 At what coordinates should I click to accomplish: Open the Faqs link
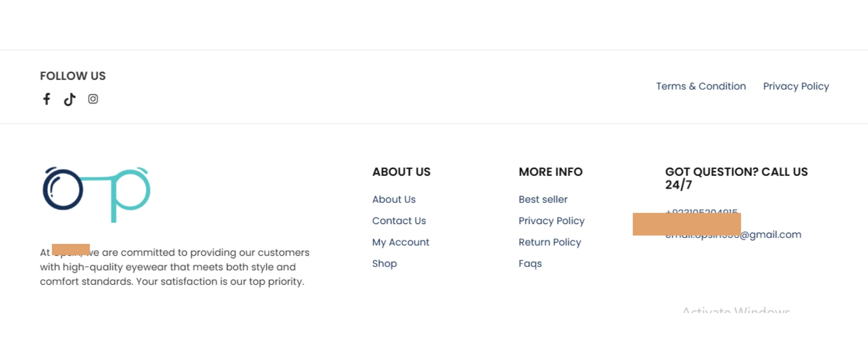pyautogui.click(x=530, y=263)
